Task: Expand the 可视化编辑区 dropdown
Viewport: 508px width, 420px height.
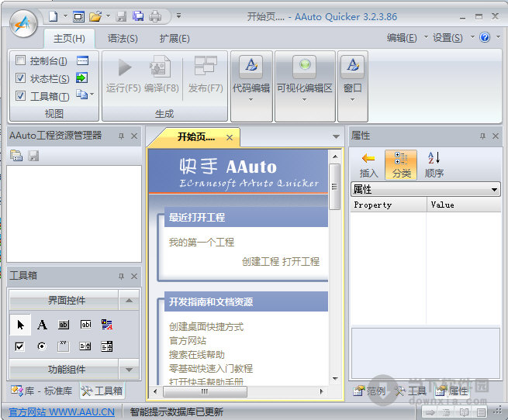Action: 304,100
